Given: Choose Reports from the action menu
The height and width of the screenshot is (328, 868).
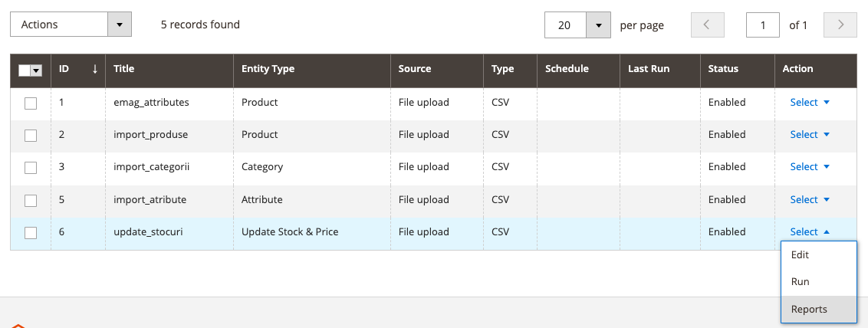Looking at the screenshot, I should pyautogui.click(x=819, y=309).
